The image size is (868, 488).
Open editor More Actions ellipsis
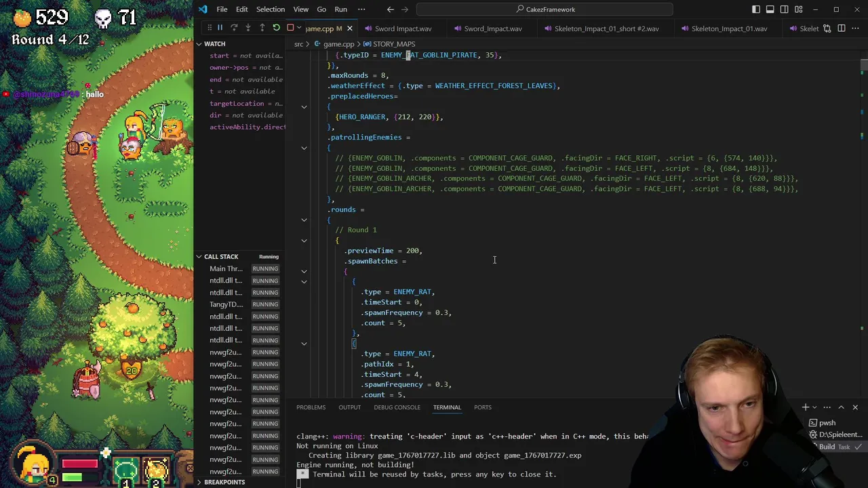tap(856, 28)
